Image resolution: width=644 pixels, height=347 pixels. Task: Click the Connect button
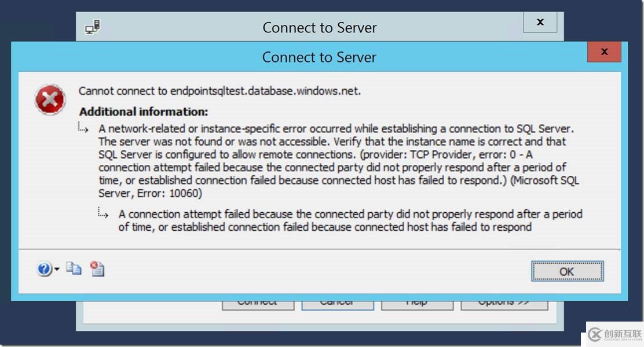[x=257, y=301]
